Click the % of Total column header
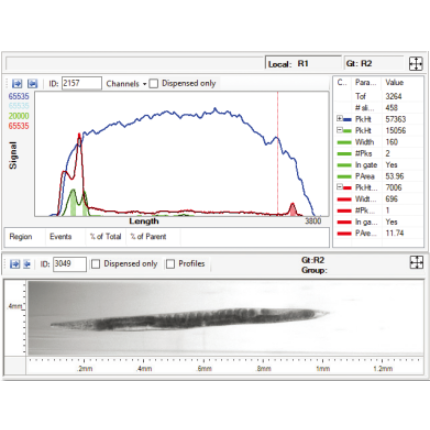The image size is (430, 430). pyautogui.click(x=105, y=237)
